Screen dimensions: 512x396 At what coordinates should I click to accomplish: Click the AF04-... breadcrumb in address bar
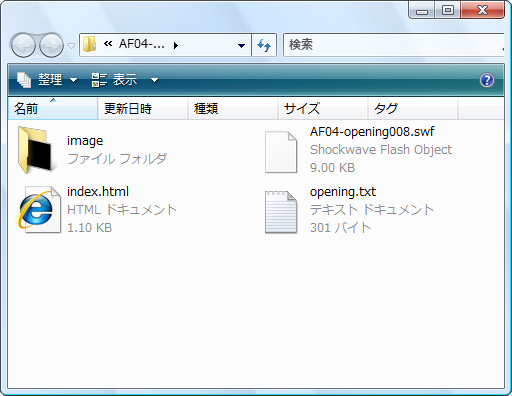point(142,44)
